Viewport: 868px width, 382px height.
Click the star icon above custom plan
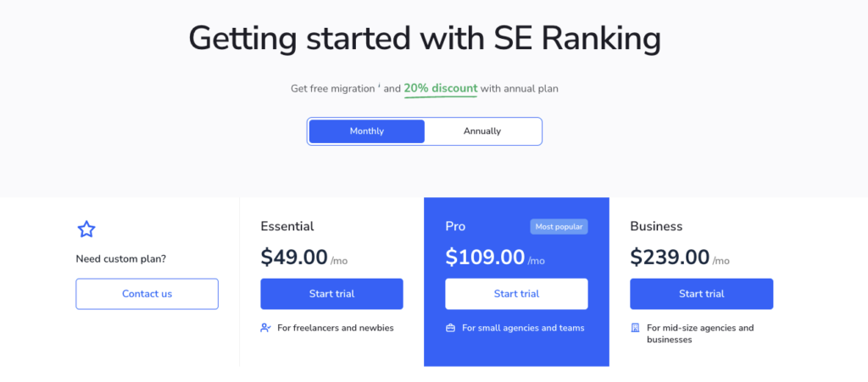[86, 229]
